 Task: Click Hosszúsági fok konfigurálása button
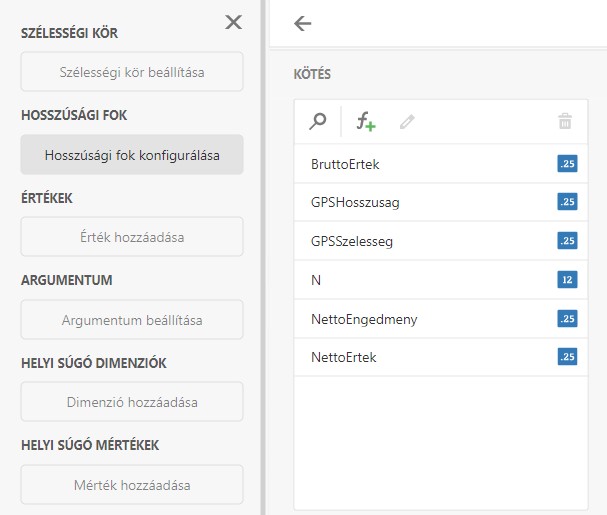[132, 155]
